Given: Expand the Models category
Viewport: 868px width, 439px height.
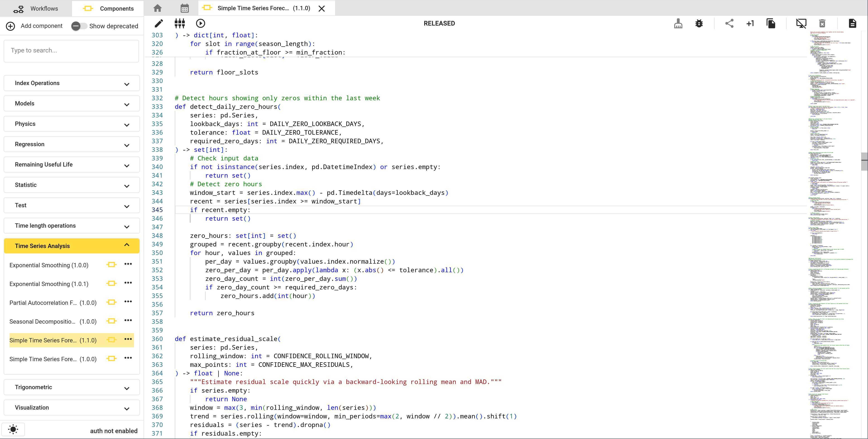Looking at the screenshot, I should tap(72, 103).
